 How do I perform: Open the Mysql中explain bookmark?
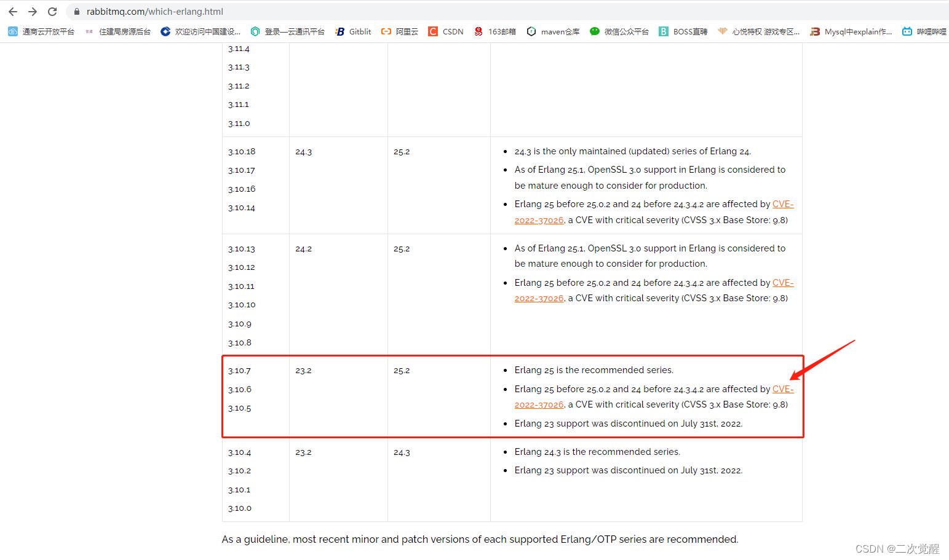pyautogui.click(x=851, y=31)
